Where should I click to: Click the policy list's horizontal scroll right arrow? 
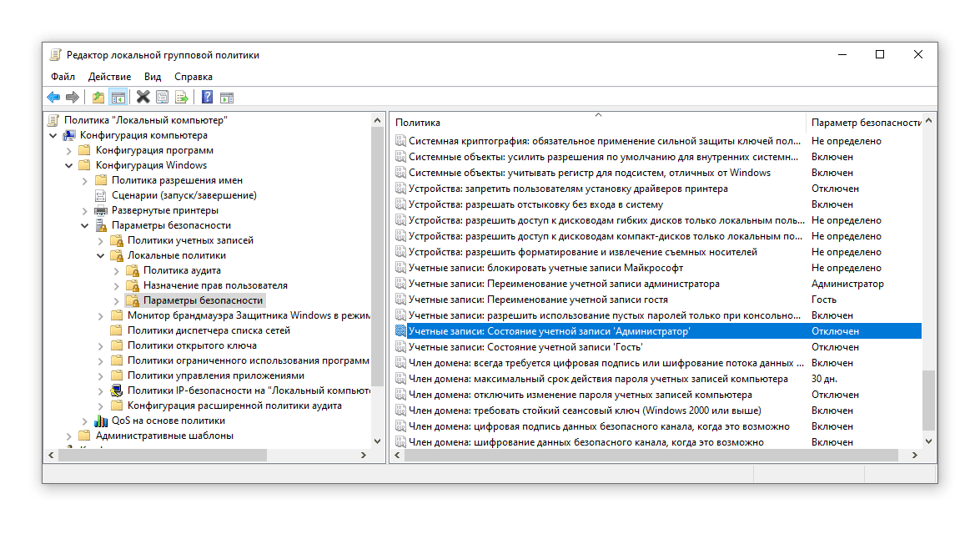(x=914, y=456)
